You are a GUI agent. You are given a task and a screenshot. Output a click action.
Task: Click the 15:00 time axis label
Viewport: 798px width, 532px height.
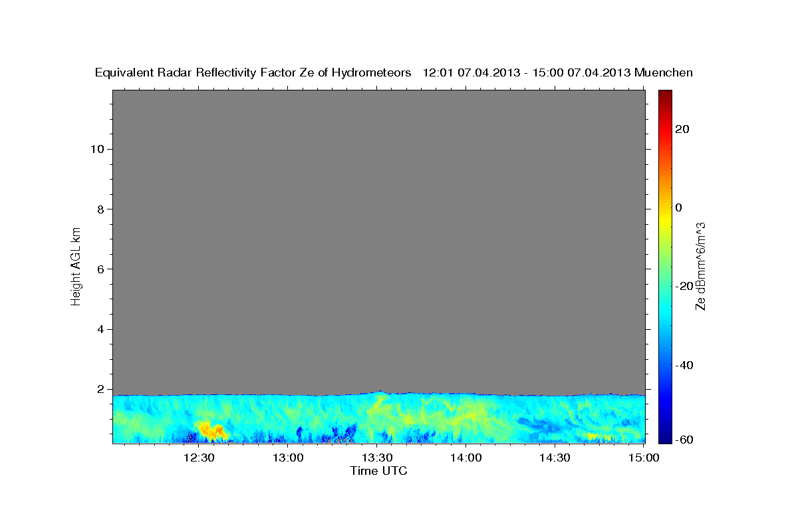pyautogui.click(x=644, y=458)
